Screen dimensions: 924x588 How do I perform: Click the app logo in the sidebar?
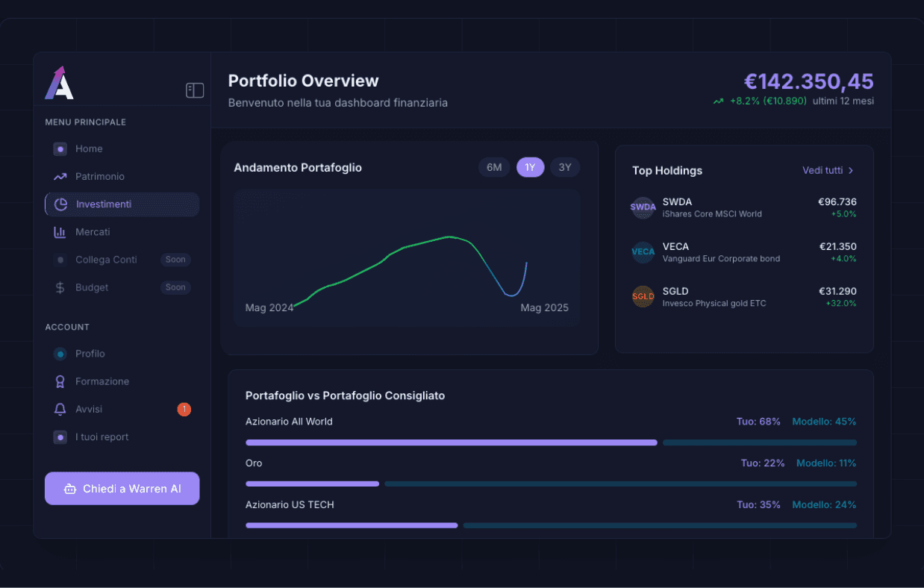59,83
